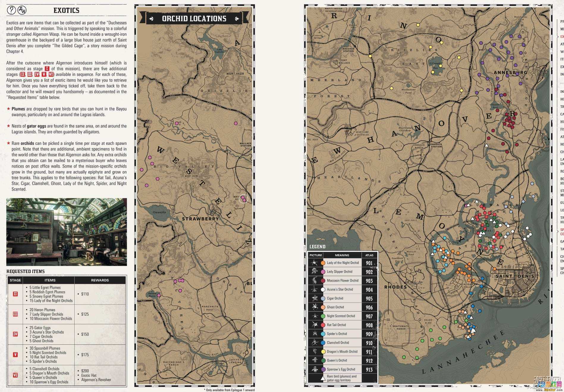This screenshot has height=392, width=564.
Task: Click the "Algernon's Revolver" reward text
Action: click(x=96, y=380)
